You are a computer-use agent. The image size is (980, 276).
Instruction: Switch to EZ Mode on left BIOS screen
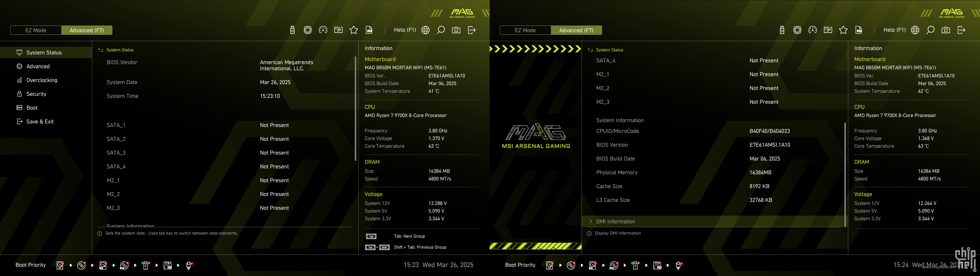point(36,30)
